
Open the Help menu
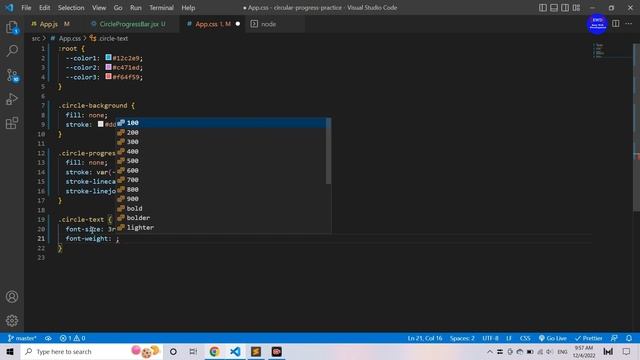[188, 8]
